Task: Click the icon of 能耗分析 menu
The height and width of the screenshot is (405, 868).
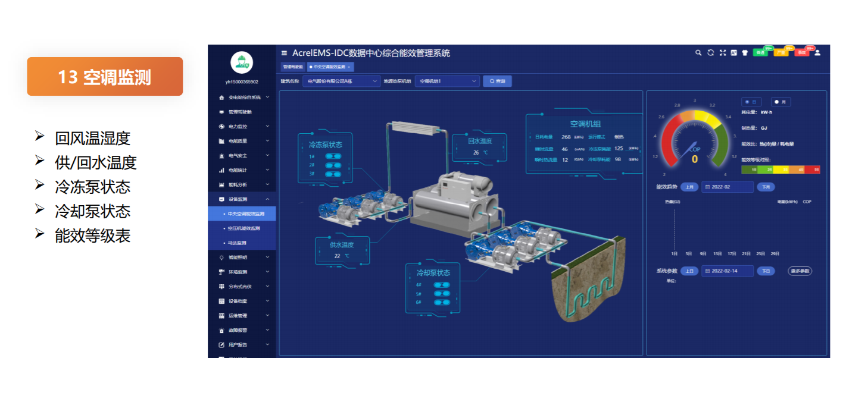Action: (x=221, y=184)
